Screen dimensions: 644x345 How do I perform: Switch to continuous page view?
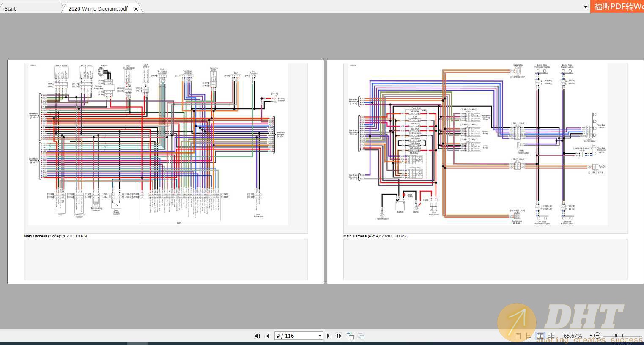pos(529,336)
